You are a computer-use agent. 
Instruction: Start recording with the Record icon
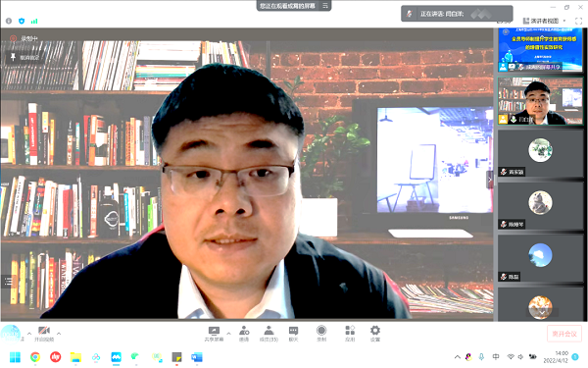click(x=321, y=333)
